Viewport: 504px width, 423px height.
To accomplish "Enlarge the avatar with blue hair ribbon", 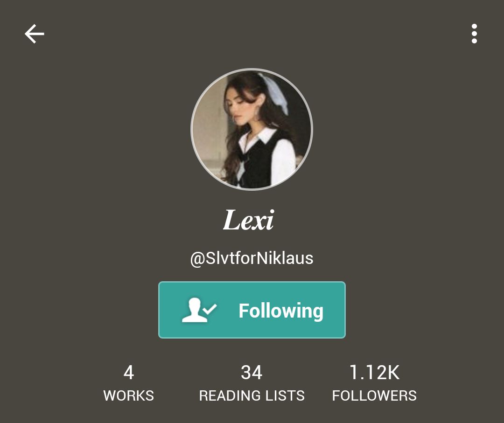I will coord(252,129).
